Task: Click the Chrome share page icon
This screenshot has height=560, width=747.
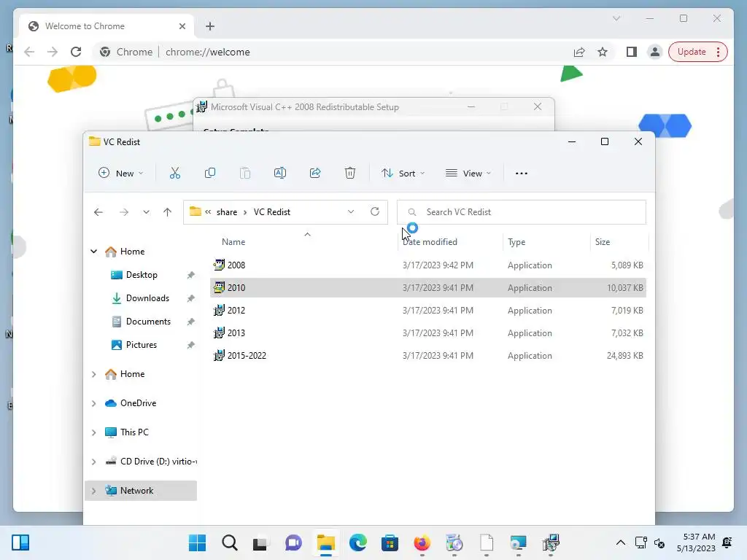Action: click(578, 52)
